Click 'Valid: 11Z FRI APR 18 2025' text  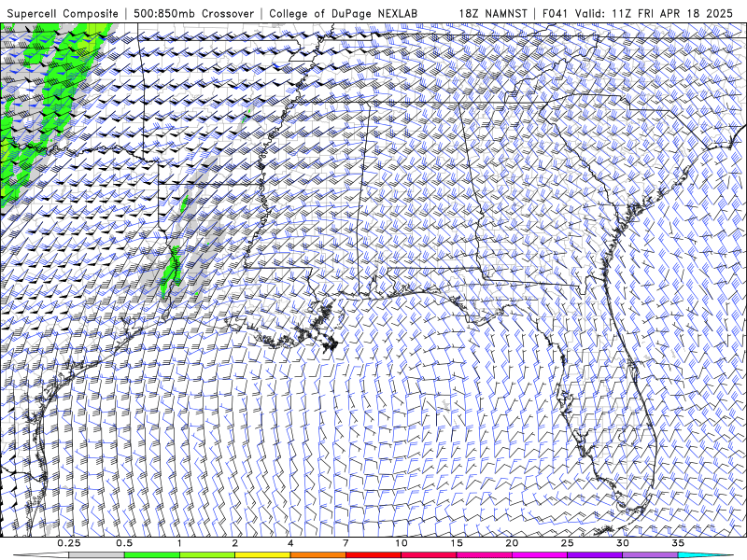(654, 14)
